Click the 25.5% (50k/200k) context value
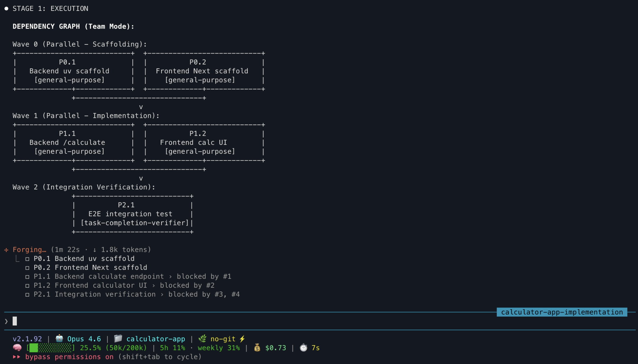Screen dimensions: 638x364 113,348
